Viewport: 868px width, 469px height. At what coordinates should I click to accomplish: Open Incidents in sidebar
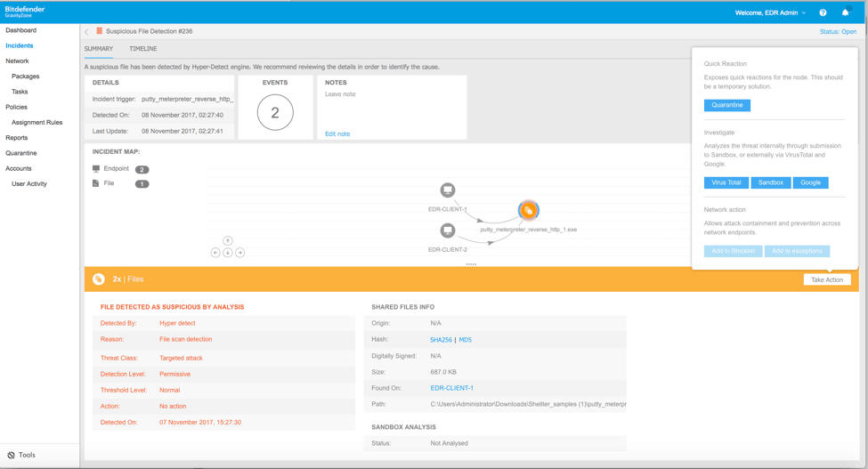[x=20, y=46]
